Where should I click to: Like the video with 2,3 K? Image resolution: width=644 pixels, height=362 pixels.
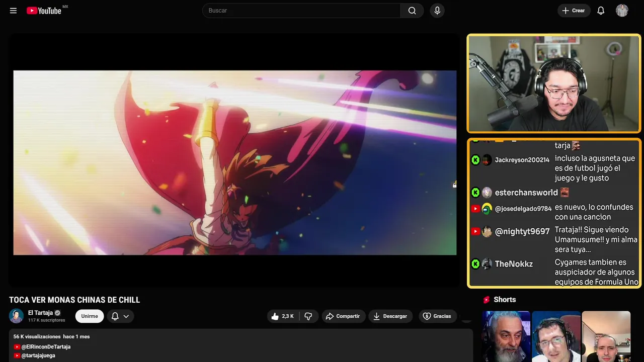click(x=283, y=316)
